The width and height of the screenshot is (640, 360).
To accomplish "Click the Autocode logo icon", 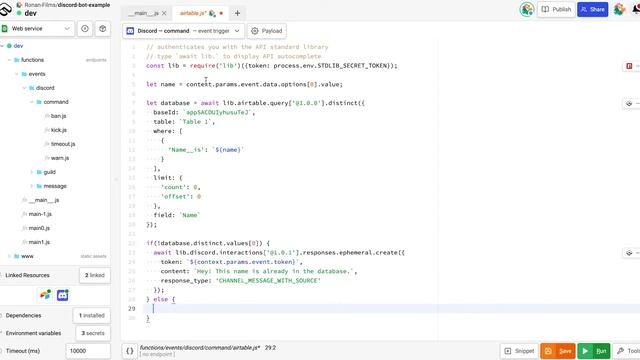I will tap(5, 9).
